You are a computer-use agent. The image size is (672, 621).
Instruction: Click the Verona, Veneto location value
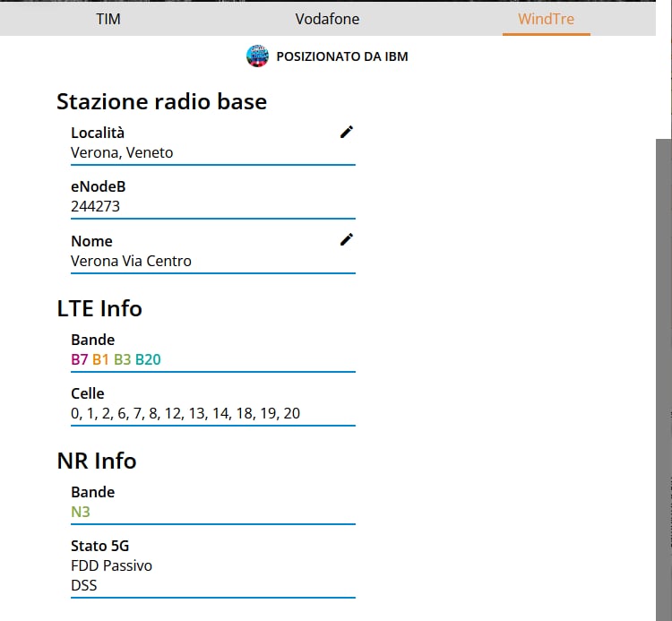pos(122,152)
